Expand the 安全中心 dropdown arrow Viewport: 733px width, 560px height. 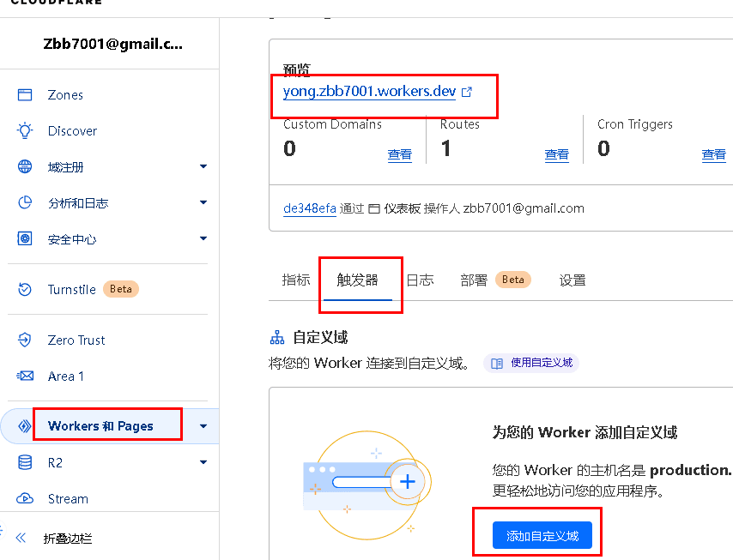[x=203, y=239]
